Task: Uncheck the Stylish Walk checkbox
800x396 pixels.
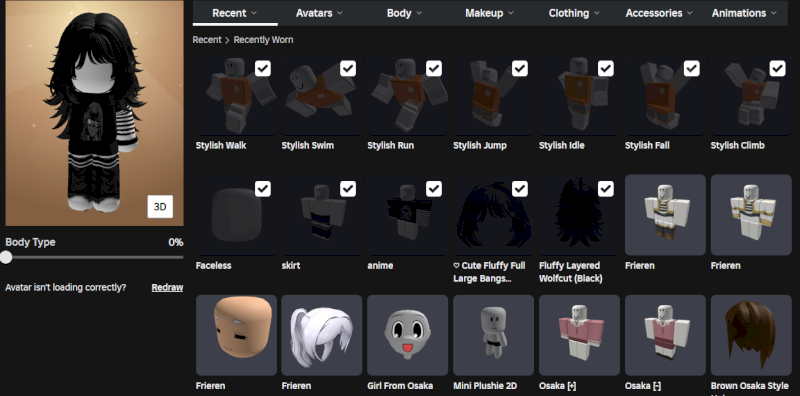Action: (x=262, y=68)
